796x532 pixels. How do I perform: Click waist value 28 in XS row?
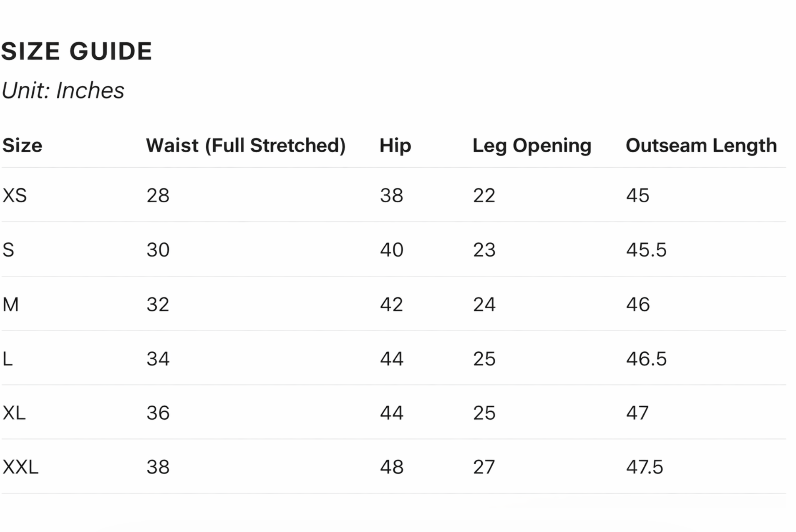(x=158, y=196)
